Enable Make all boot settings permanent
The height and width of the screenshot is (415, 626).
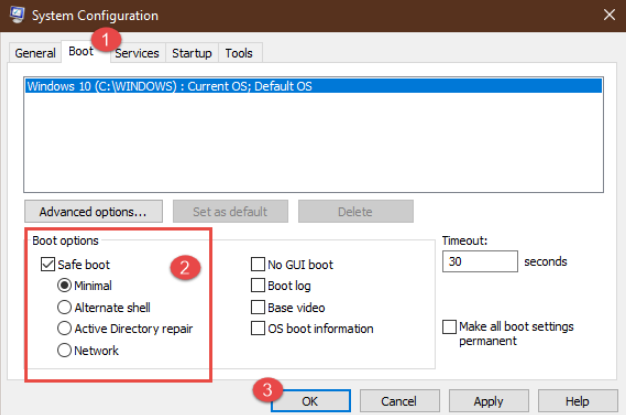[449, 328]
